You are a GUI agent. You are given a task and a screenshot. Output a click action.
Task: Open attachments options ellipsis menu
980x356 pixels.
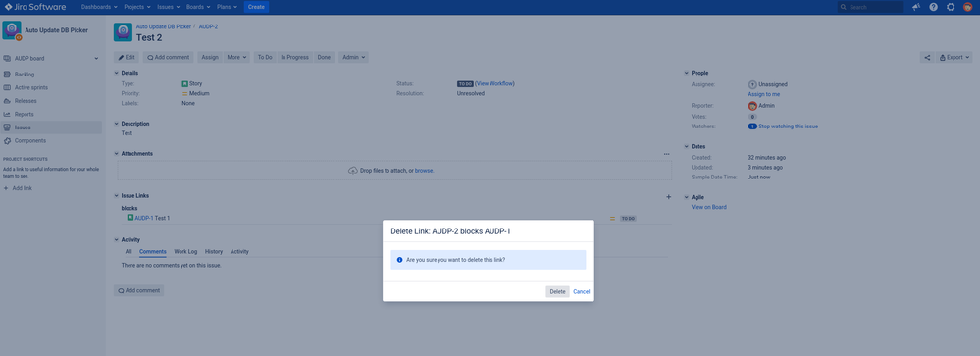tap(667, 154)
